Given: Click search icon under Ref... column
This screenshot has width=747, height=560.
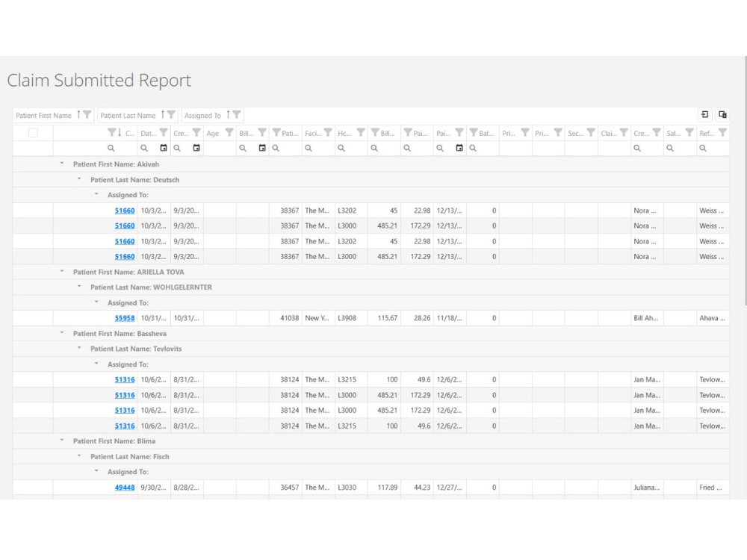Looking at the screenshot, I should (x=703, y=148).
